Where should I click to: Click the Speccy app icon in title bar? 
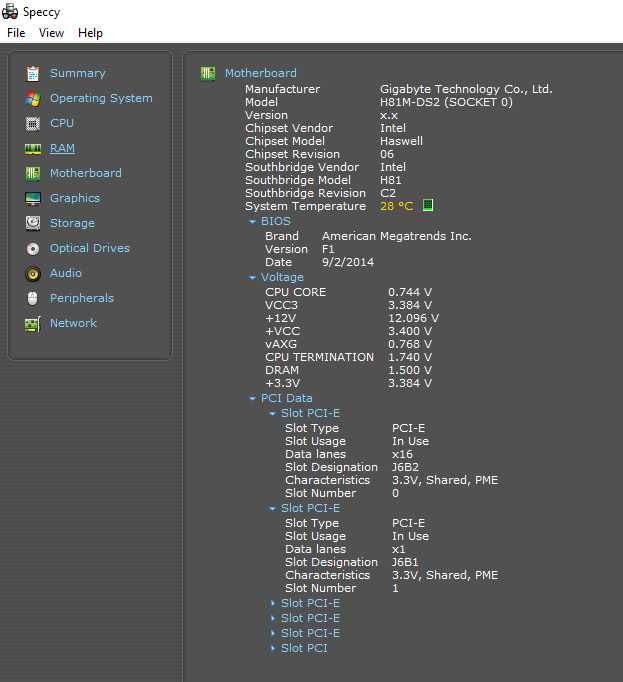10,11
